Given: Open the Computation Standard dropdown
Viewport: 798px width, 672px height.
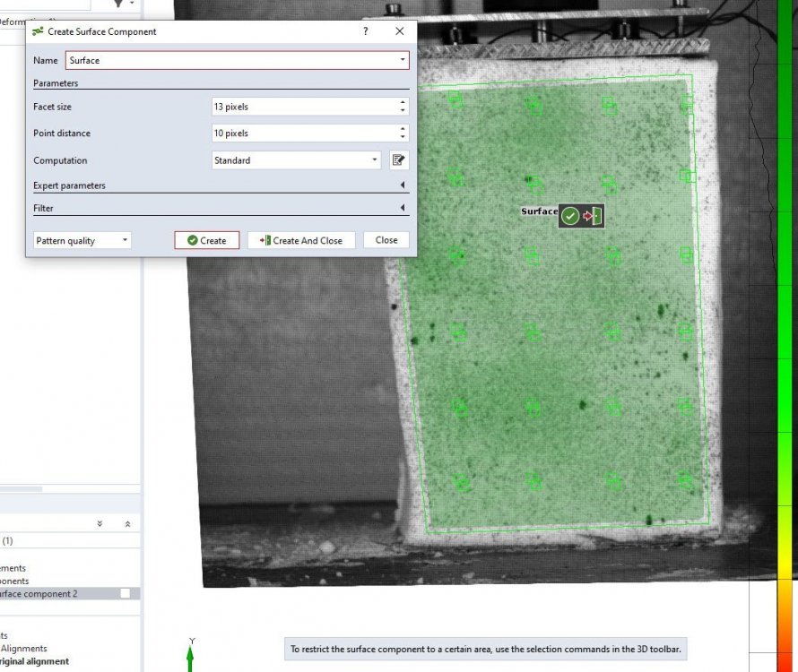Looking at the screenshot, I should 296,160.
